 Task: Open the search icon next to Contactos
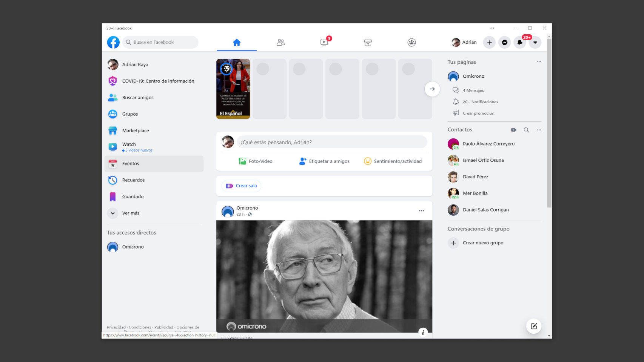pos(526,129)
